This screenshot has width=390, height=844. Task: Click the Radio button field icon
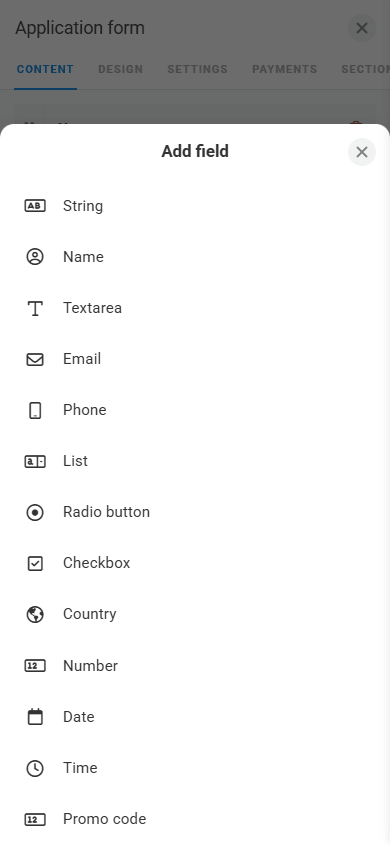point(35,512)
